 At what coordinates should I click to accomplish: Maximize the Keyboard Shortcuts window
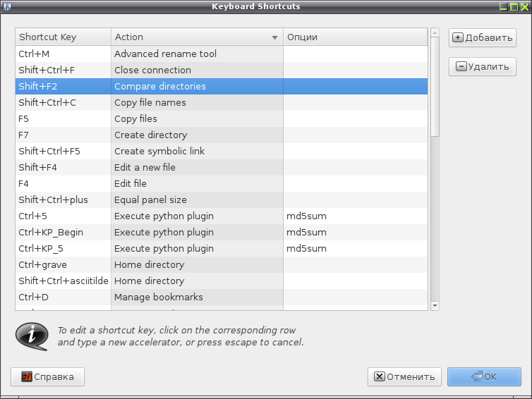point(514,7)
